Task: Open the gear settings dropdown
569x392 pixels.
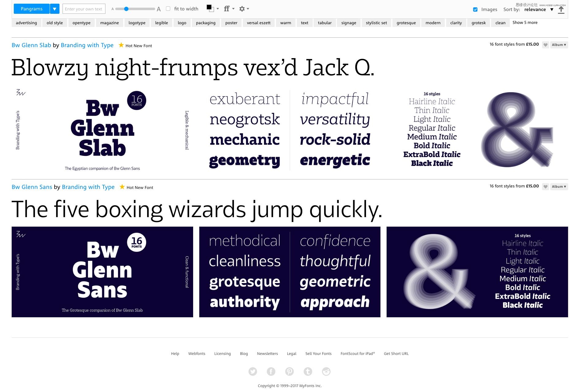Action: click(x=244, y=9)
